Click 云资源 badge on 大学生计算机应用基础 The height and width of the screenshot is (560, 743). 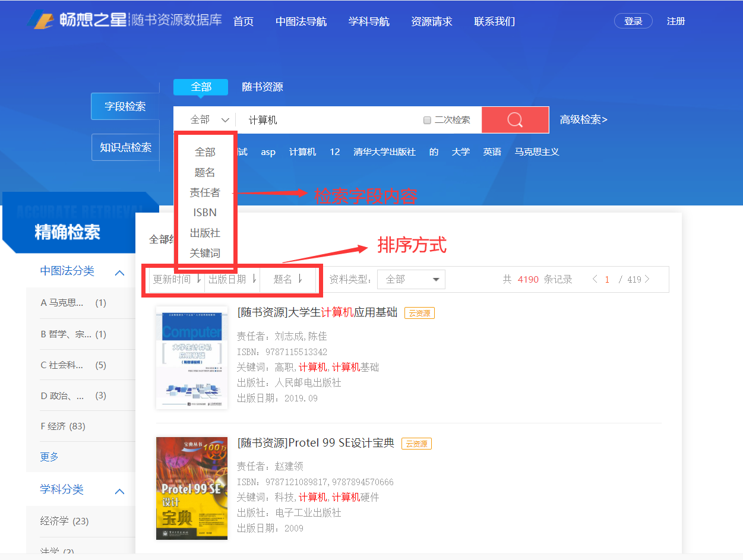[x=419, y=313]
